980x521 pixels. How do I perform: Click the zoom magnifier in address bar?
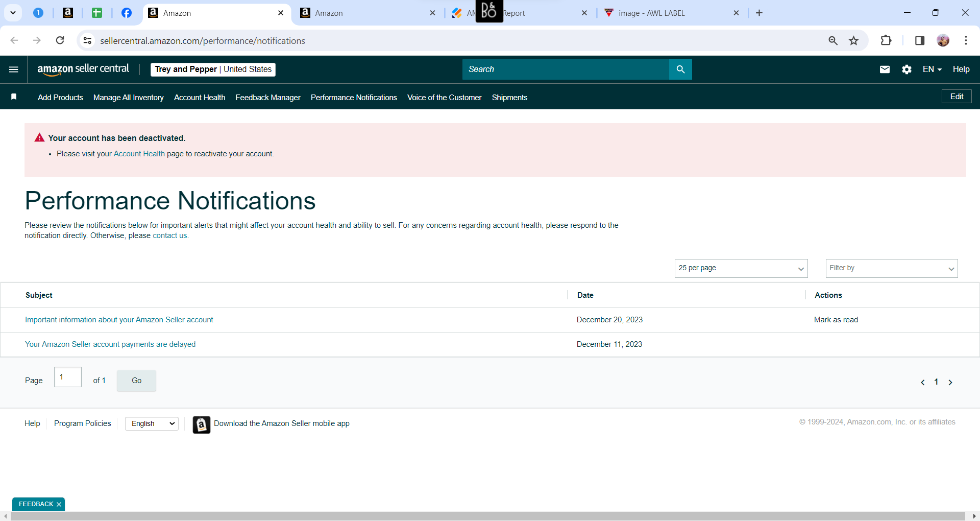(833, 40)
